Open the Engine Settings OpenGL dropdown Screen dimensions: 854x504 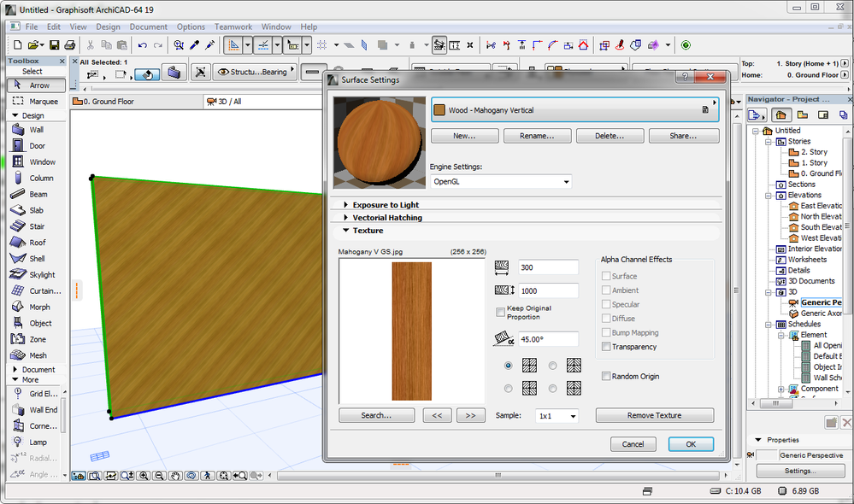click(501, 181)
